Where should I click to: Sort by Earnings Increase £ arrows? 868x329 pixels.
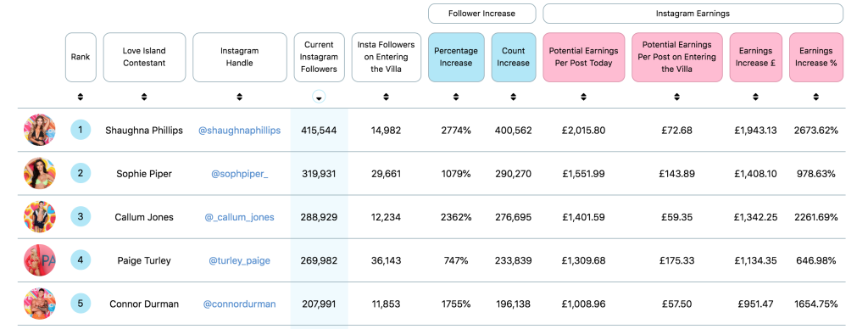pyautogui.click(x=755, y=97)
